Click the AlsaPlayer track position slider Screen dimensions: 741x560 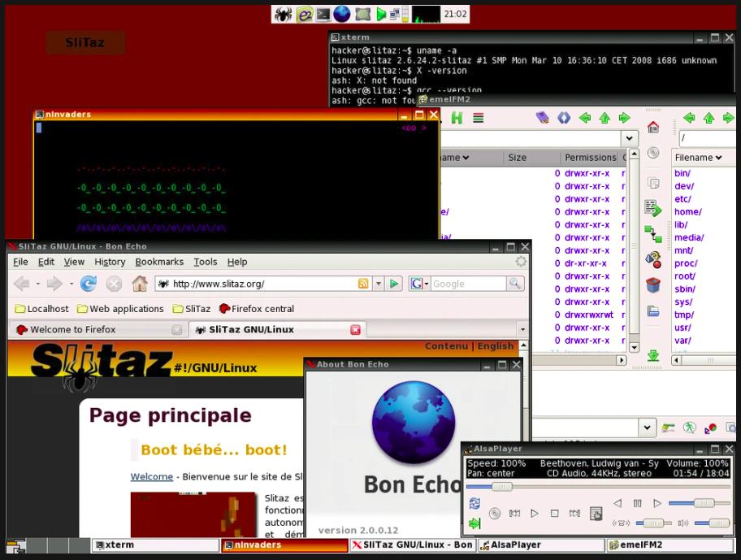point(500,486)
